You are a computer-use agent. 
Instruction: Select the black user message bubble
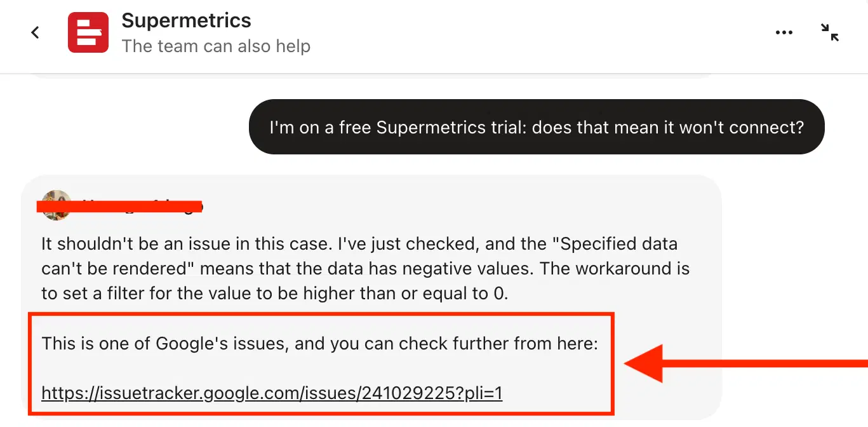[537, 126]
